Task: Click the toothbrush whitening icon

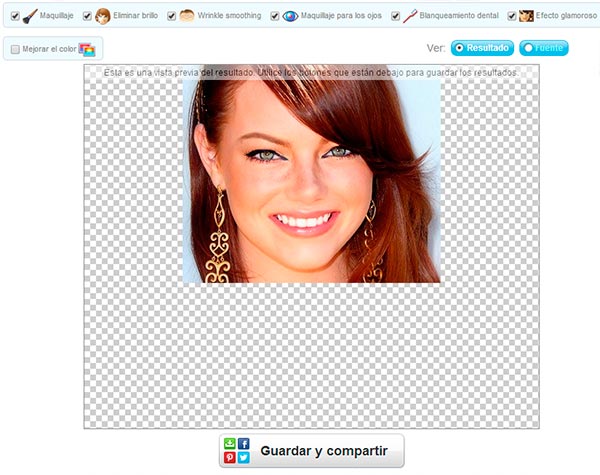Action: (410, 16)
